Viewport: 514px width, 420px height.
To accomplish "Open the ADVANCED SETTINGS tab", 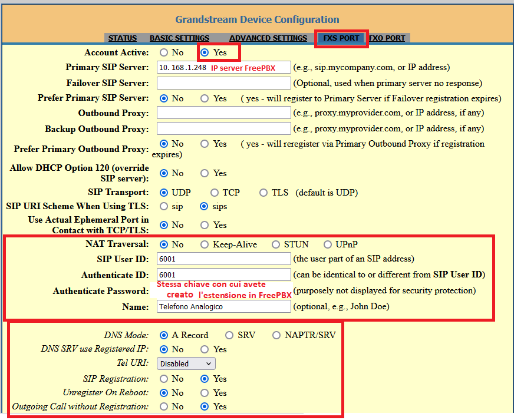I will tap(268, 38).
